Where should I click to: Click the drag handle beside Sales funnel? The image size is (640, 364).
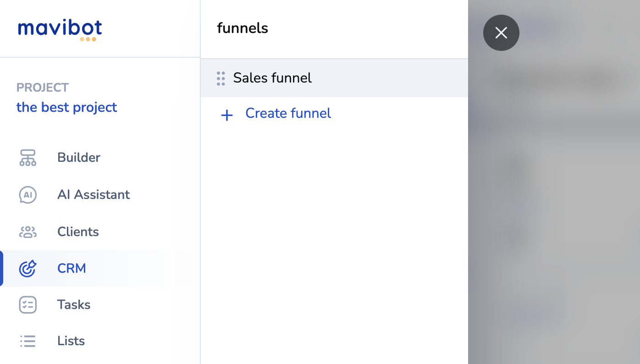(221, 78)
